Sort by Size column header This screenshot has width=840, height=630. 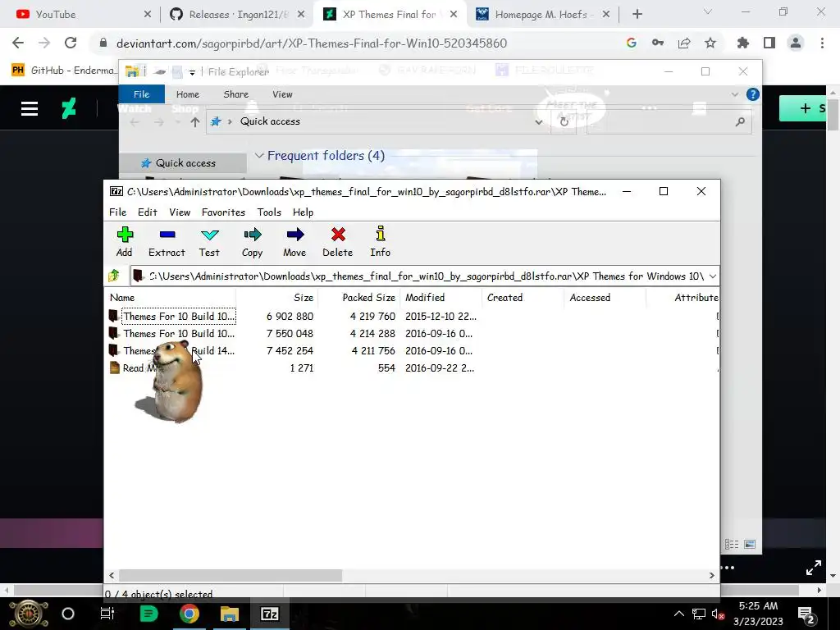[277, 297]
